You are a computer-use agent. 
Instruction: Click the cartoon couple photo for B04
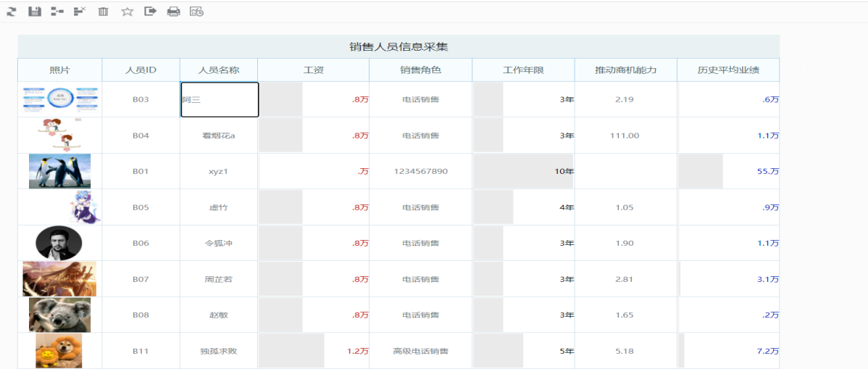click(x=60, y=135)
